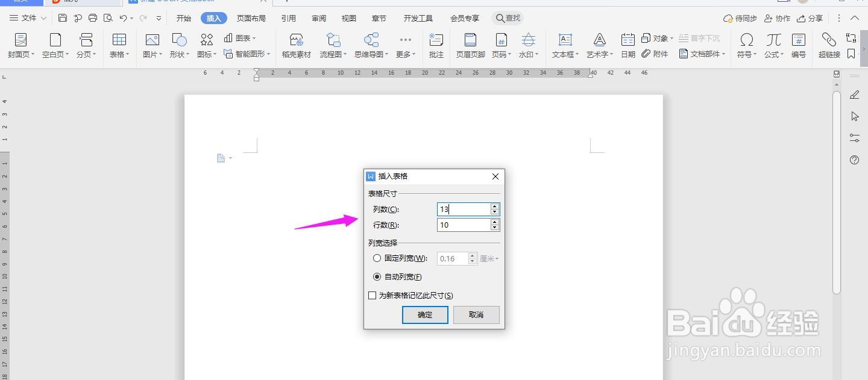
Task: Open 页眉页脚 header and footer
Action: [x=471, y=46]
